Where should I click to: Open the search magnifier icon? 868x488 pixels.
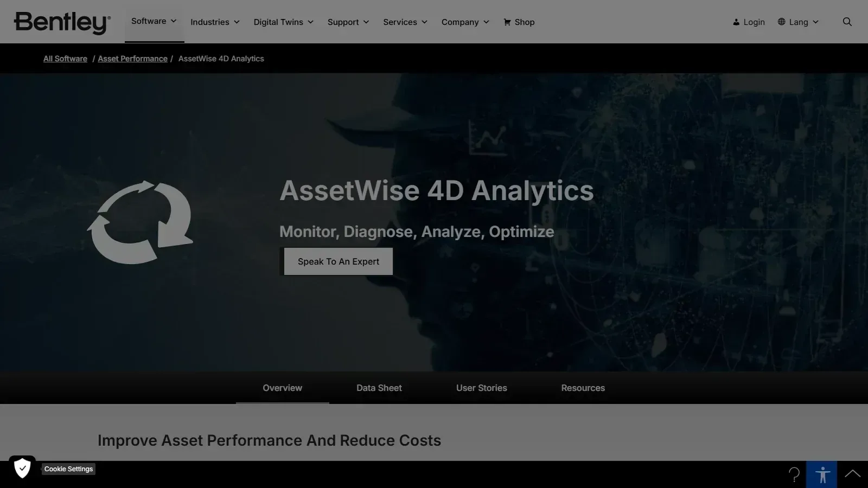click(847, 22)
